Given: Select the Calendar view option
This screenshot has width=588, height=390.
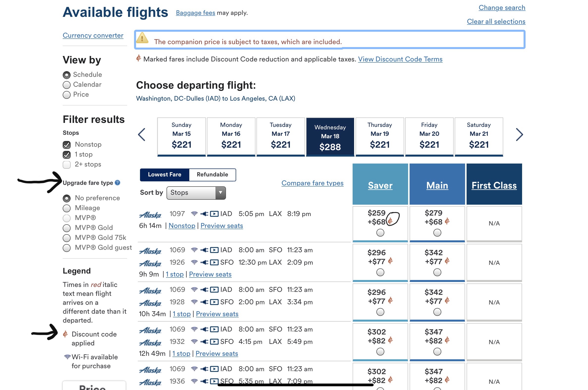Looking at the screenshot, I should [x=66, y=85].
